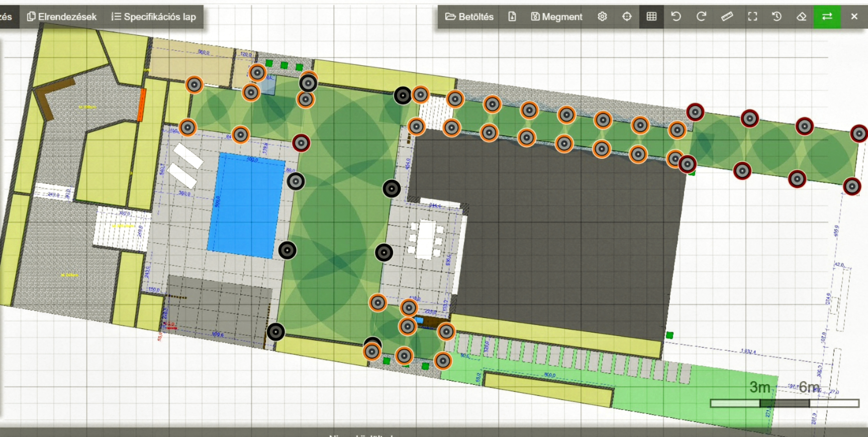868x437 pixels.
Task: Undo the last action
Action: (x=676, y=17)
